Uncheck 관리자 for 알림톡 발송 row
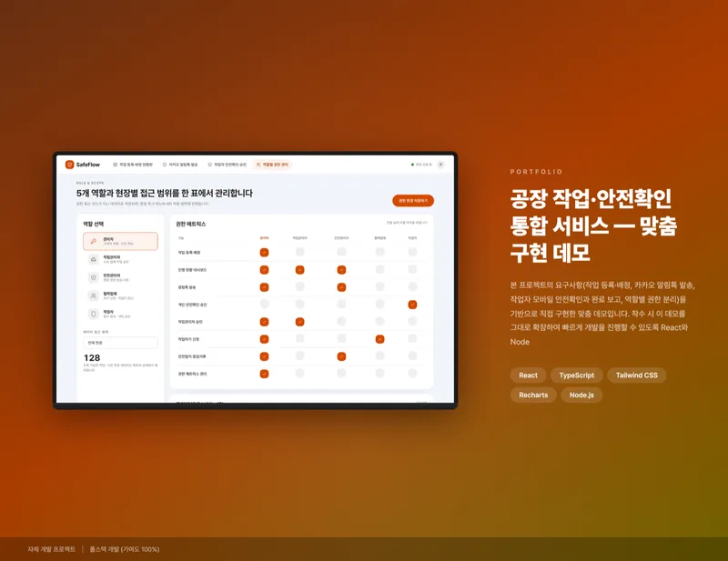The width and height of the screenshot is (728, 561). pos(264,287)
